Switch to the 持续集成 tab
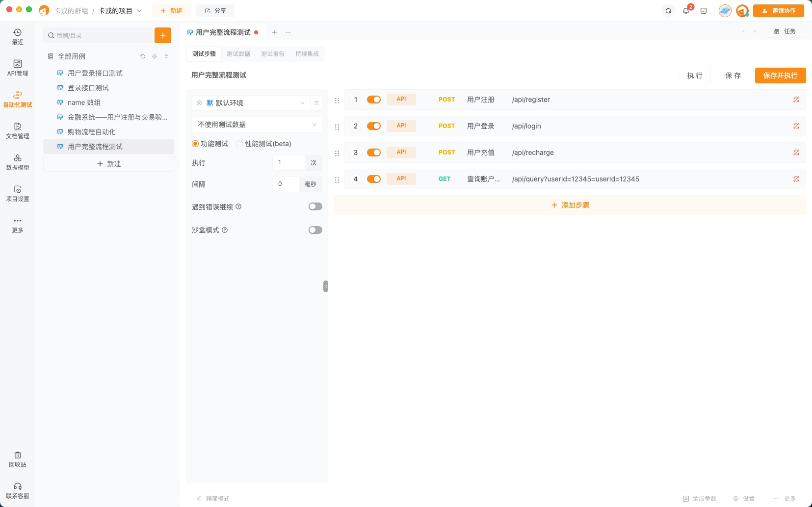 [x=307, y=54]
